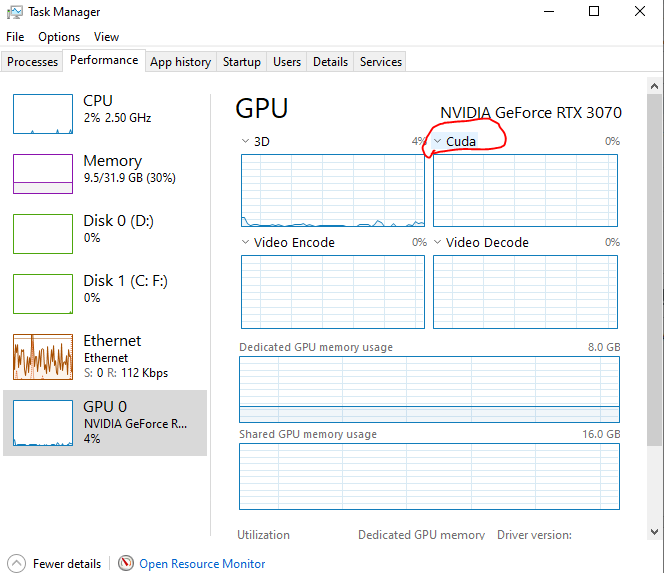Click the 'Dedicated GPU memory' stats label
This screenshot has height=573, width=664.
click(421, 535)
